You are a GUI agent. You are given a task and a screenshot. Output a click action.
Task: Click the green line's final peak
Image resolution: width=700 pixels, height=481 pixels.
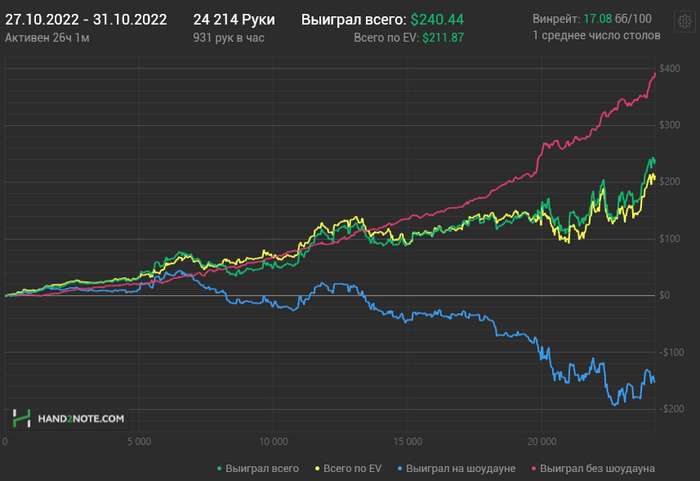tap(653, 159)
